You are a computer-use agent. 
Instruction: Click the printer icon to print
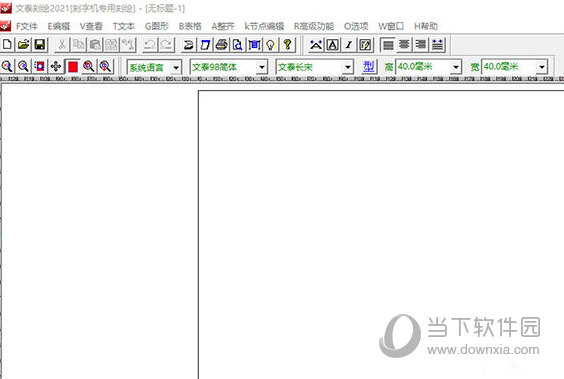tap(221, 45)
